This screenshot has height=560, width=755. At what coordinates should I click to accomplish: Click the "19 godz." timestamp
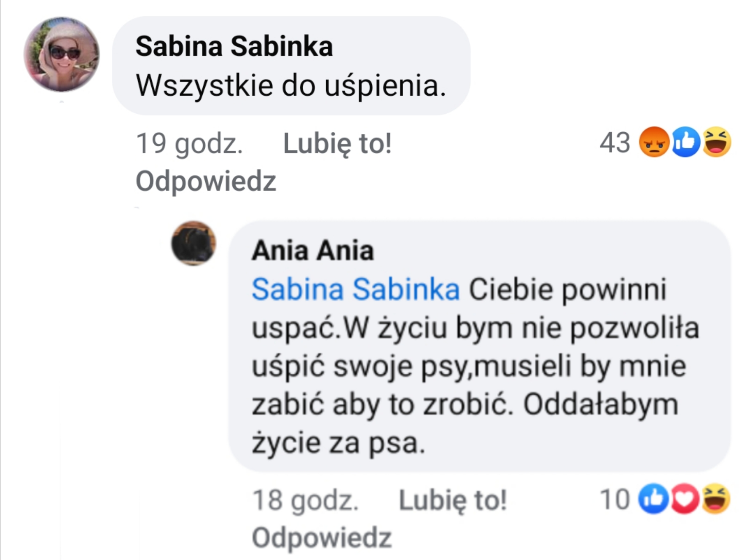click(x=189, y=144)
